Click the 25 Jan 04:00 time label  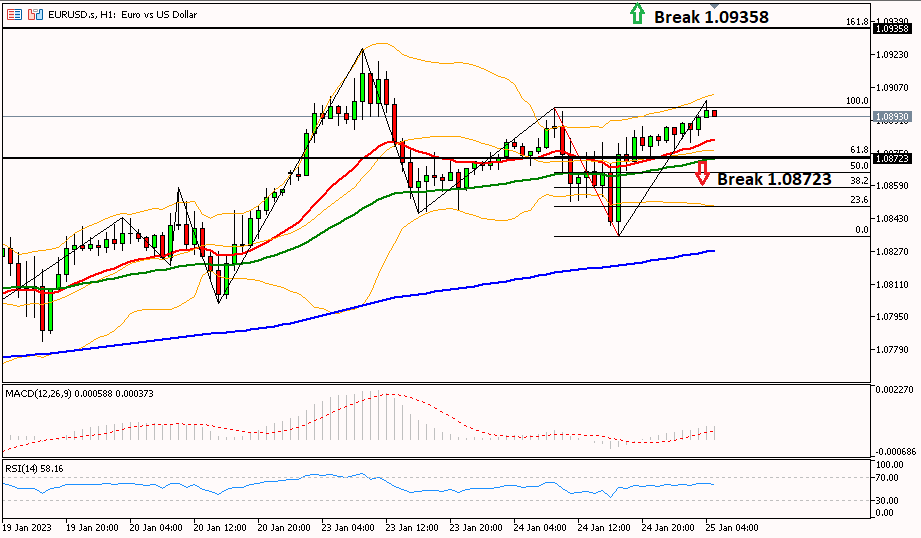coord(732,527)
